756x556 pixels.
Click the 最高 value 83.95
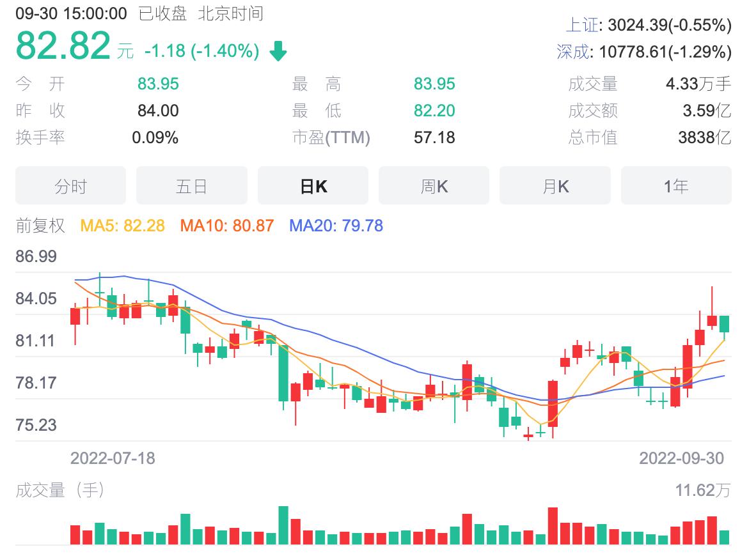pyautogui.click(x=434, y=84)
